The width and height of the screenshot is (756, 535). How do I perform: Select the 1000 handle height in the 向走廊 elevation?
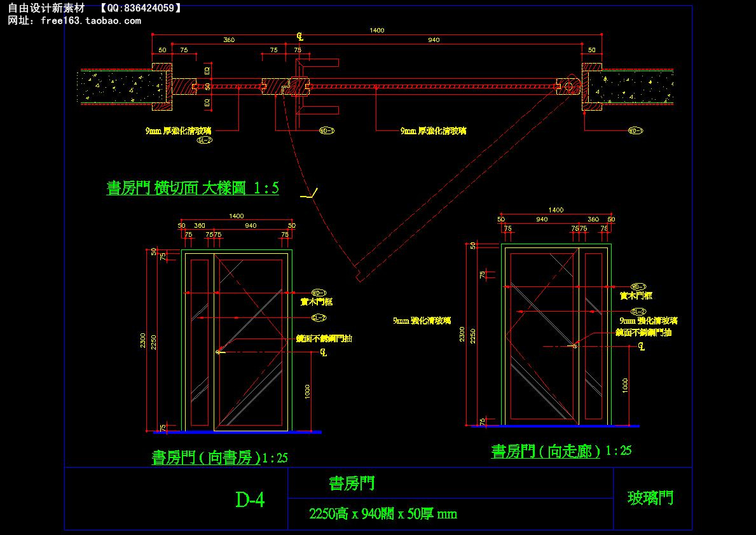click(625, 386)
